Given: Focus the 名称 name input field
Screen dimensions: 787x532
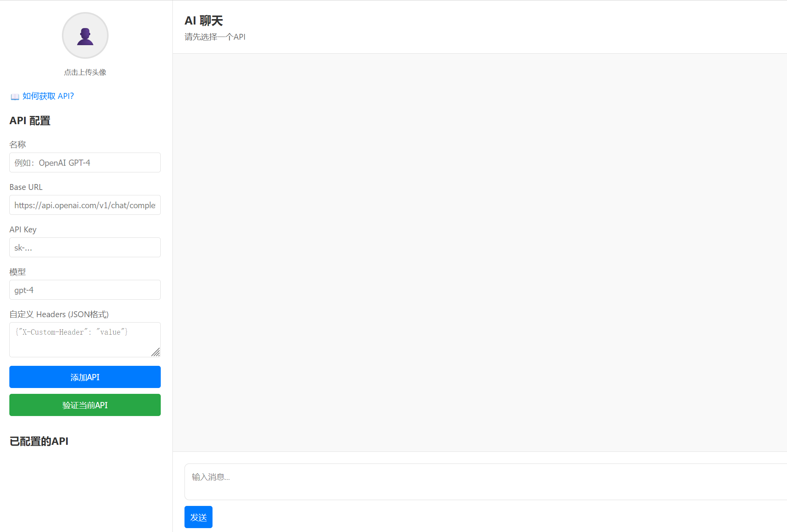Looking at the screenshot, I should [85, 163].
